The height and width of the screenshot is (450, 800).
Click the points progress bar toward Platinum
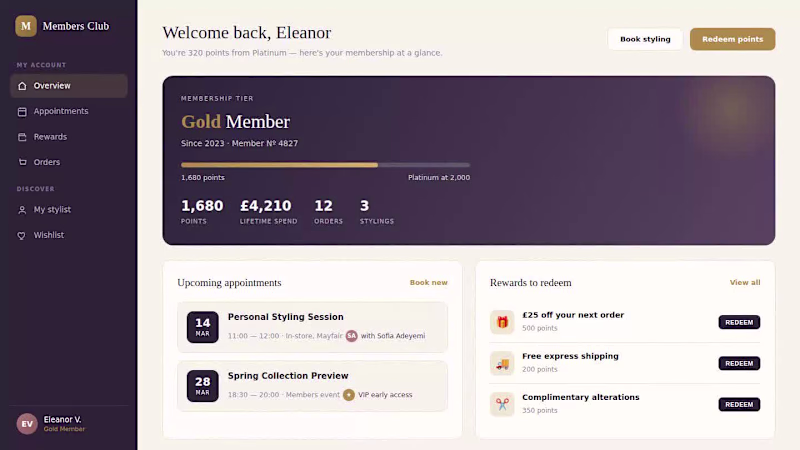326,165
